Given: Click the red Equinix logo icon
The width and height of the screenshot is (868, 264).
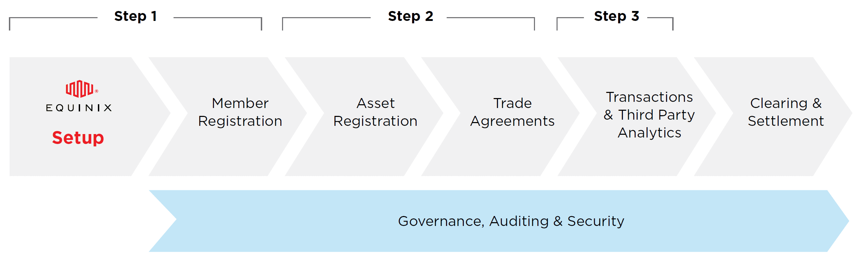Looking at the screenshot, I should pyautogui.click(x=80, y=89).
